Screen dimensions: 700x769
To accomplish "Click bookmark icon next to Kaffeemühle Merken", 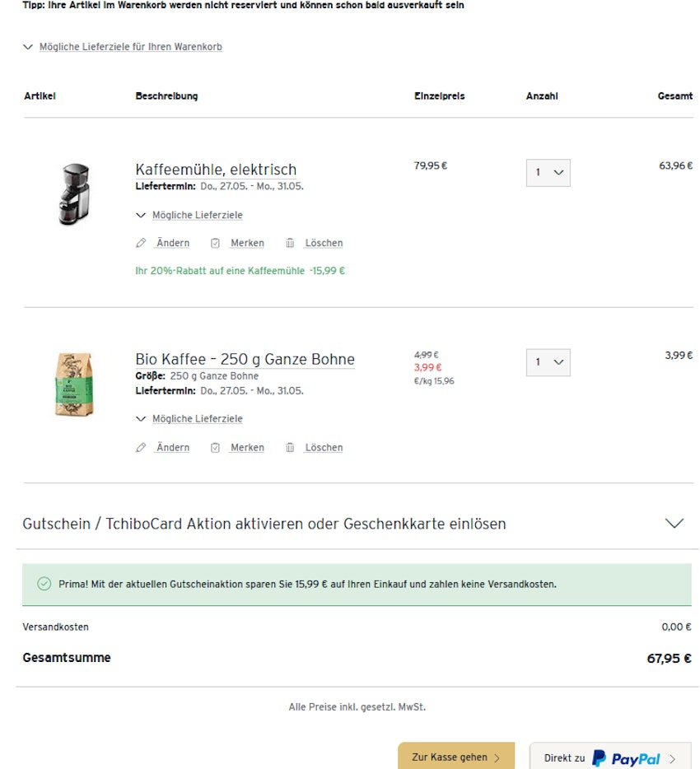I will pos(215,243).
